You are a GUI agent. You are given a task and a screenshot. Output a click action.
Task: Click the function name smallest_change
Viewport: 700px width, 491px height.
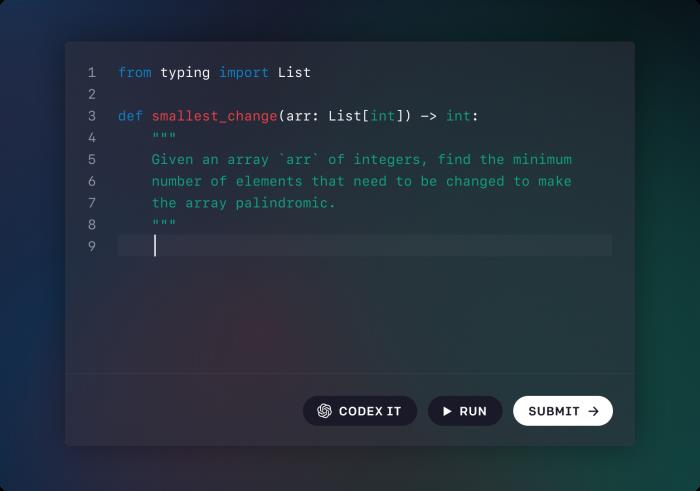click(x=214, y=116)
